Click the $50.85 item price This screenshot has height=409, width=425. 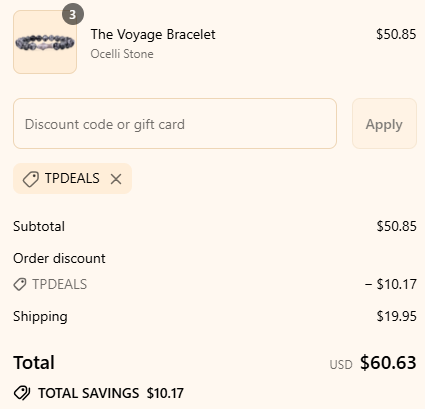pyautogui.click(x=396, y=34)
